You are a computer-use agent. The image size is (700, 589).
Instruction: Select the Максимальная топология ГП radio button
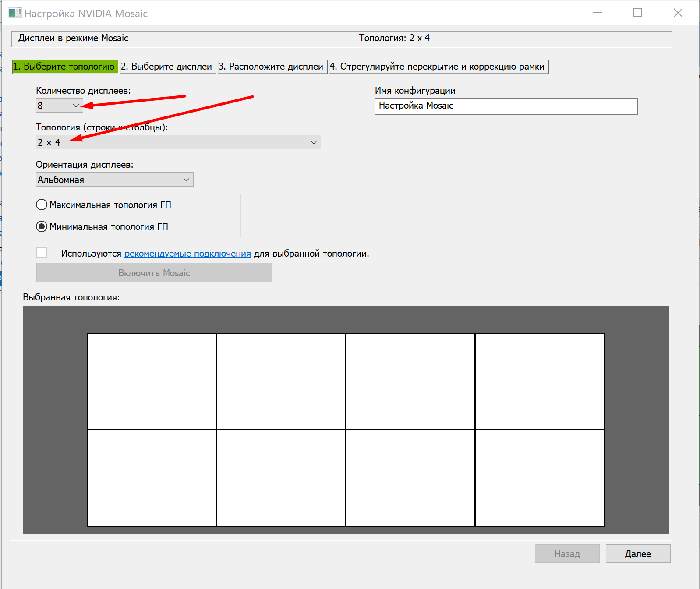[42, 205]
